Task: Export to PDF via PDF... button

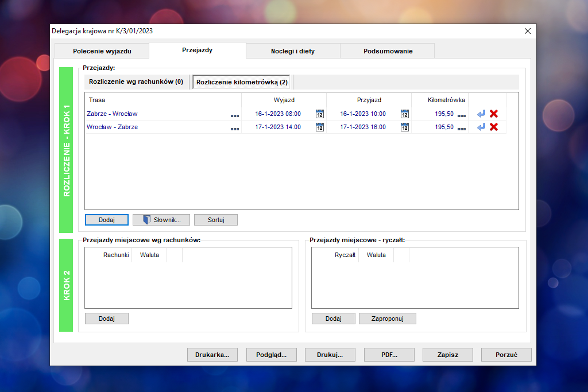Action: pos(389,355)
